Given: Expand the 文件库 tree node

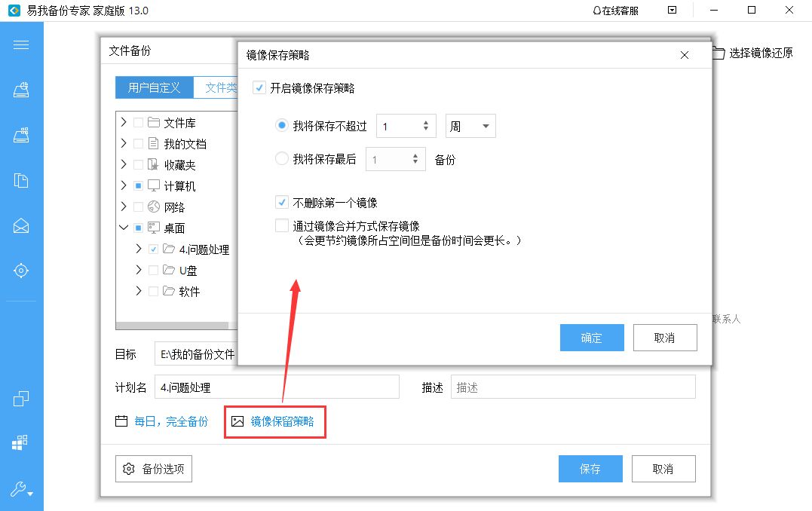Looking at the screenshot, I should coord(124,122).
